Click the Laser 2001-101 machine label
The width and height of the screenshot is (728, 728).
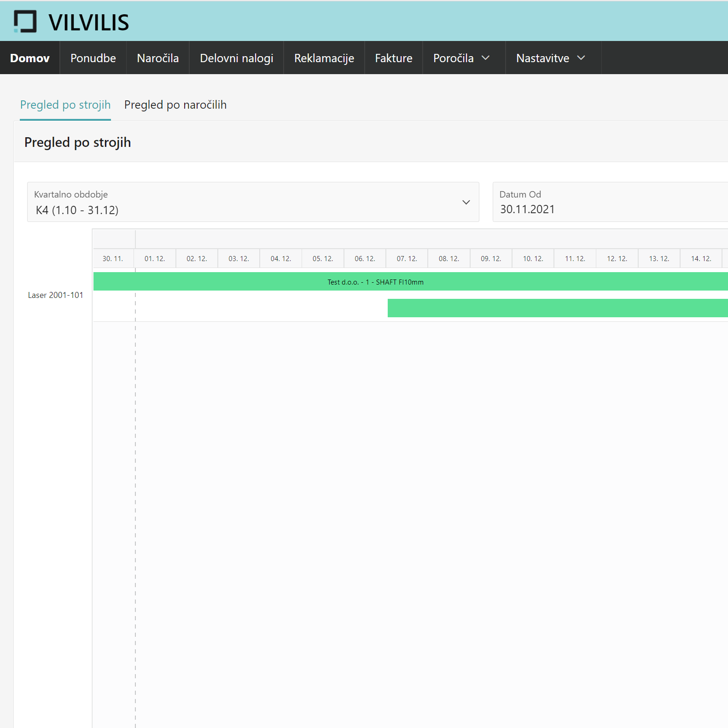[x=56, y=295]
